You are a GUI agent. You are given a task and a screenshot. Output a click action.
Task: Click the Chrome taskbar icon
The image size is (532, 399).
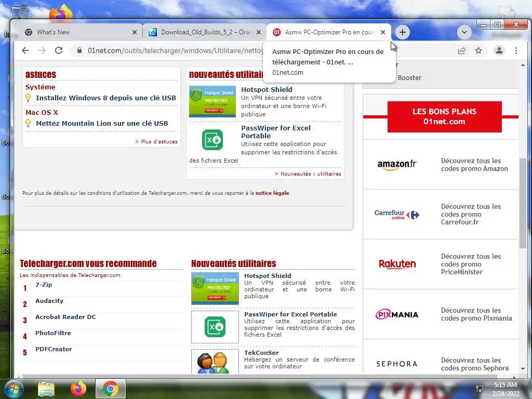[x=111, y=389]
